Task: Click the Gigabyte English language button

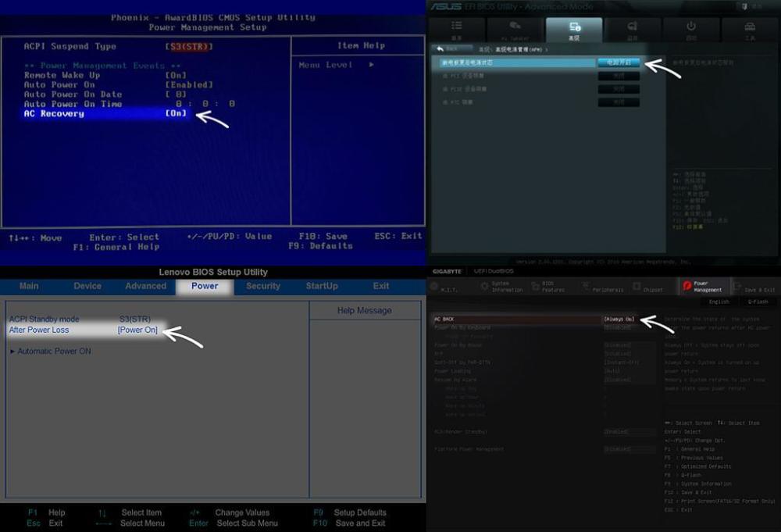Action: (719, 302)
